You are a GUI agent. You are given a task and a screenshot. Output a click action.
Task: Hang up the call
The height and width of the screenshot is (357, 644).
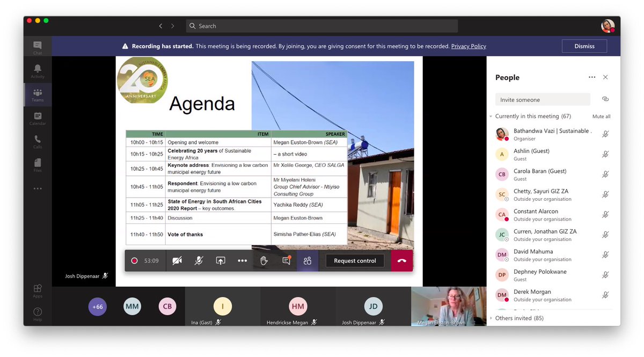[x=402, y=260]
